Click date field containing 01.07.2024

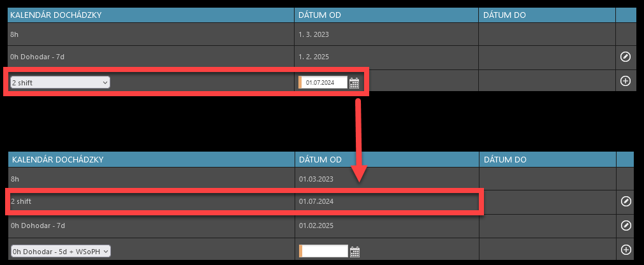point(325,82)
